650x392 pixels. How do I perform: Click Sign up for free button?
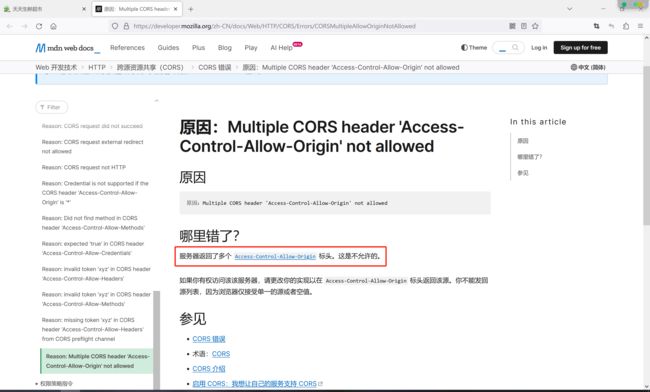tap(580, 48)
